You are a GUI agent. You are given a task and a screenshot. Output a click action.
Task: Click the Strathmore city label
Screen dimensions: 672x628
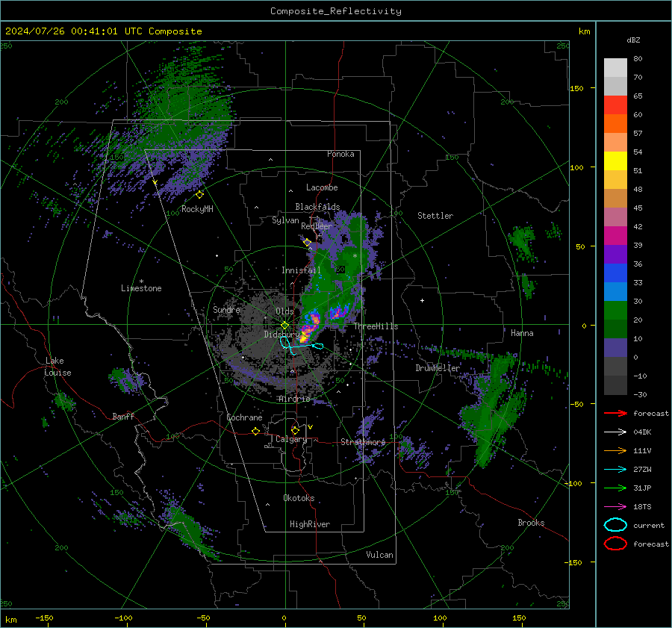tap(364, 442)
